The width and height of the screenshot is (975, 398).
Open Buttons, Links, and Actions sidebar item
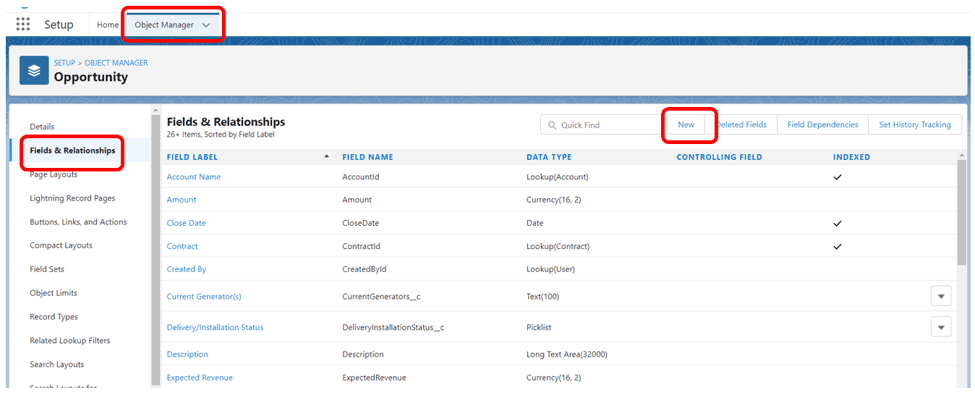click(x=78, y=222)
